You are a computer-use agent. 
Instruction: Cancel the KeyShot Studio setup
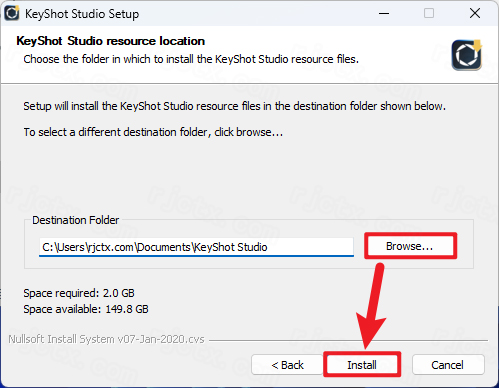[448, 365]
